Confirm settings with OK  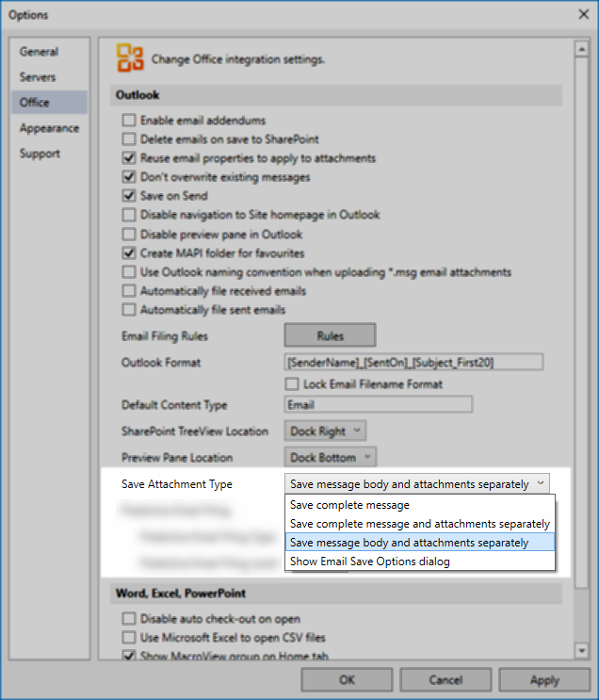(347, 679)
